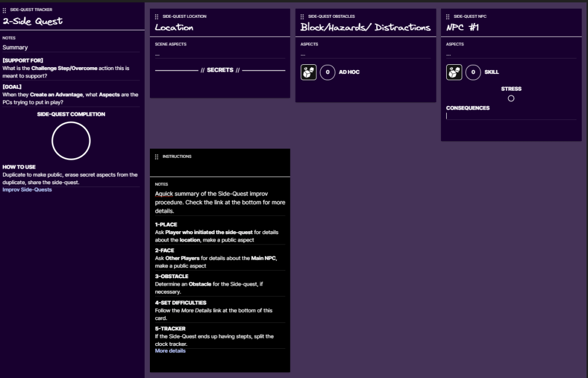Image resolution: width=588 pixels, height=378 pixels.
Task: Click the Skill point counter showing 0
Action: pos(473,72)
